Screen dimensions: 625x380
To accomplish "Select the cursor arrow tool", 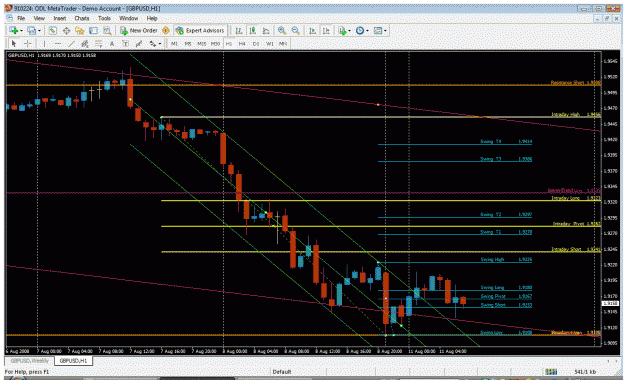I will [14, 43].
